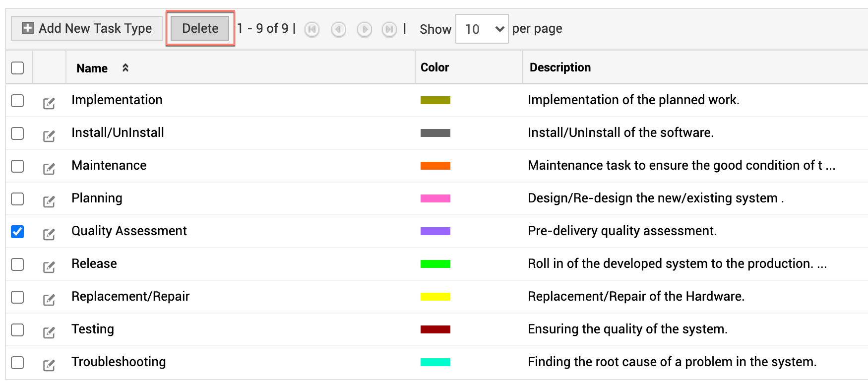Image resolution: width=868 pixels, height=386 pixels.
Task: Click the next page arrow icon
Action: 365,30
